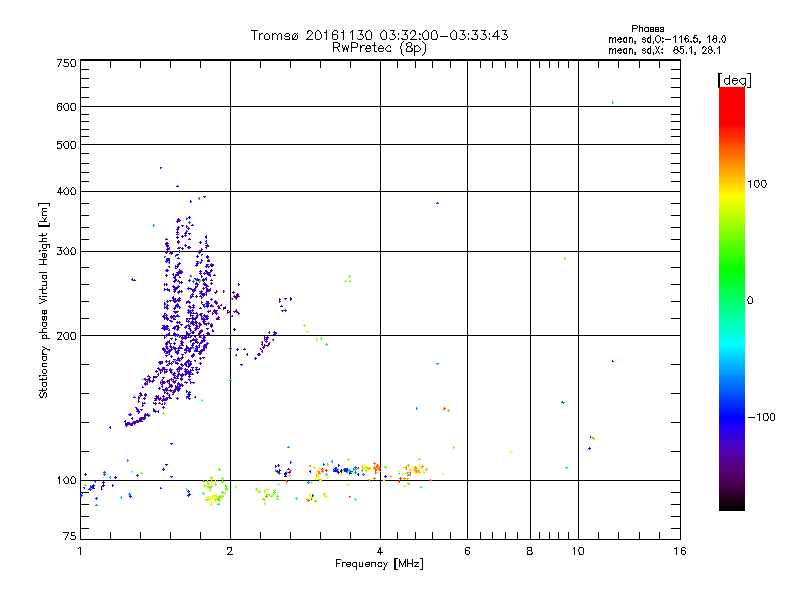
Task: Click the colorbar '-100' tick label
Action: pyautogui.click(x=761, y=417)
